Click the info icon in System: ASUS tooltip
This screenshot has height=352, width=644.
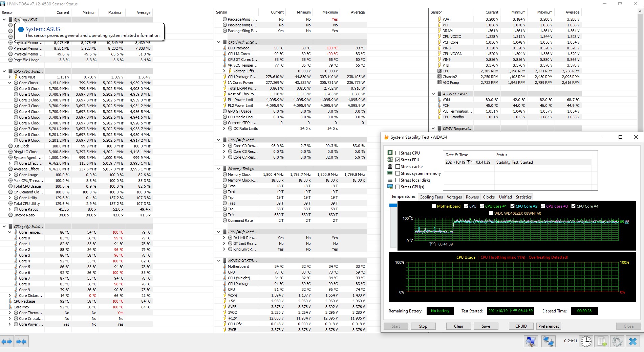[x=21, y=29]
